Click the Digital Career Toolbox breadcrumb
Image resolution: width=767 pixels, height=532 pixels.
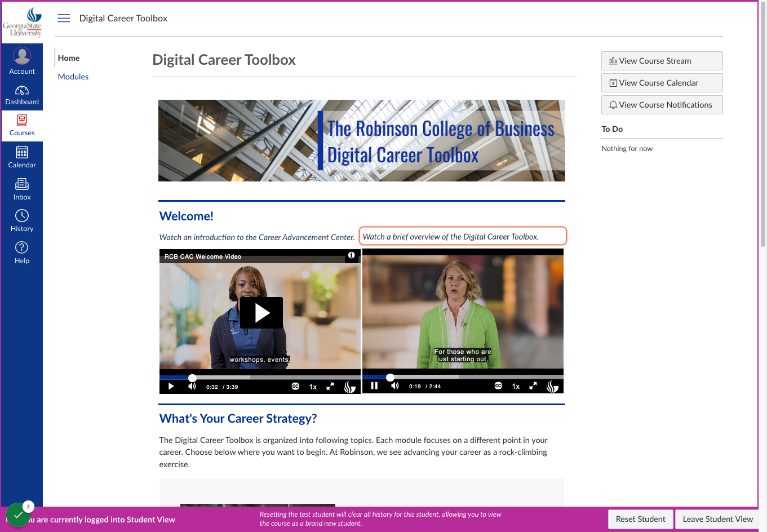[123, 18]
